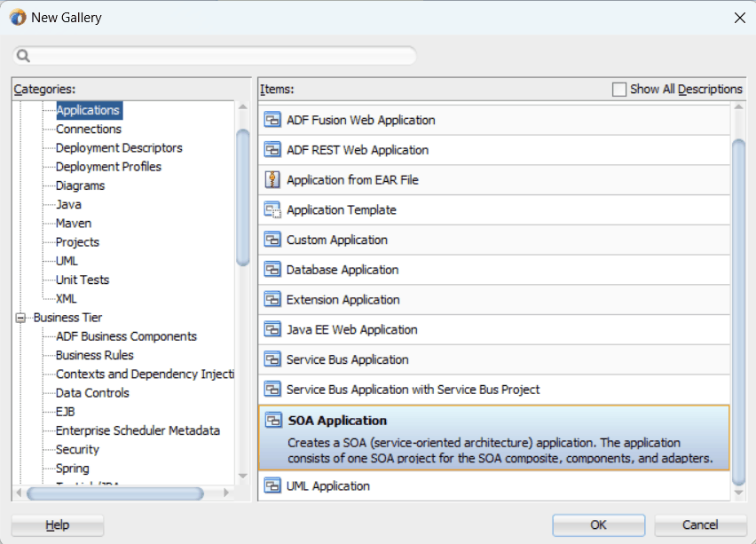Select the XML category
Image resolution: width=756 pixels, height=544 pixels.
(66, 298)
